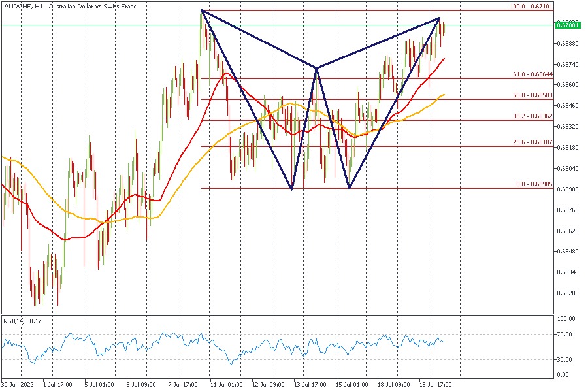This screenshot has height=392, width=588.
Task: Click the RSI(14) 60.17 indicator label
Action: (x=23, y=321)
